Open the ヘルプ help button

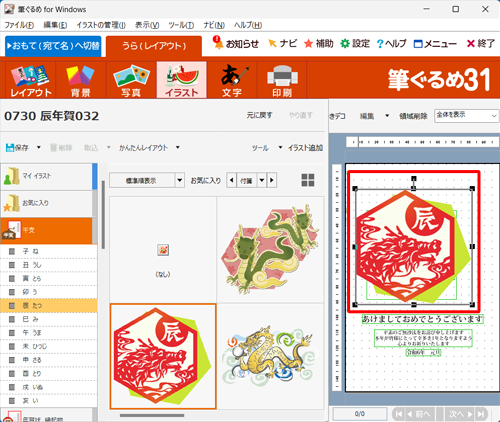coord(392,43)
